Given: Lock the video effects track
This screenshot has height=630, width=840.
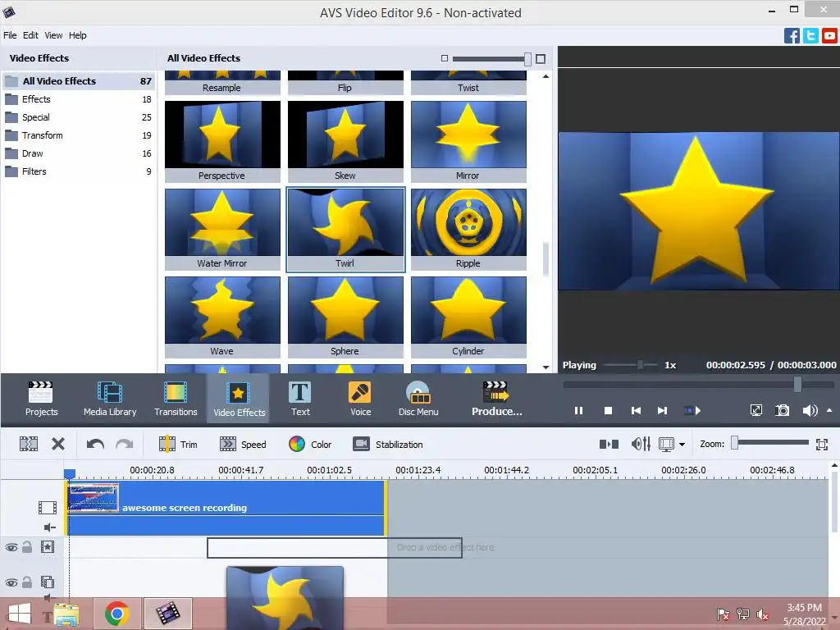Looking at the screenshot, I should 27,547.
